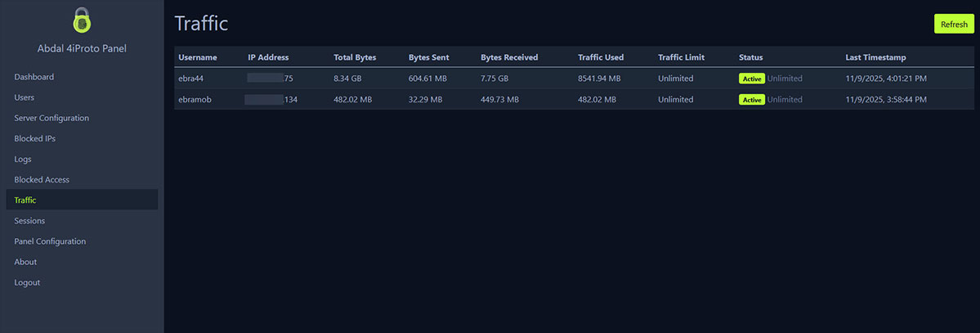Click the padlock logo icon

(x=82, y=20)
